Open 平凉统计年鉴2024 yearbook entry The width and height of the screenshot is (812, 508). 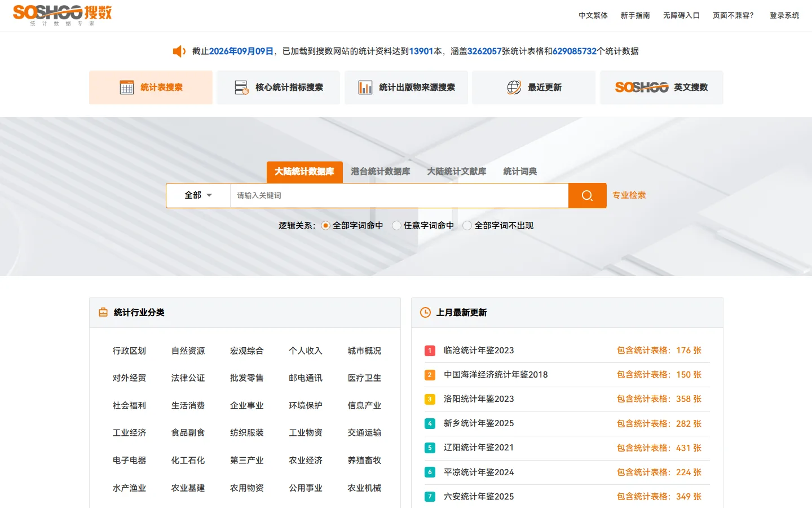(479, 472)
